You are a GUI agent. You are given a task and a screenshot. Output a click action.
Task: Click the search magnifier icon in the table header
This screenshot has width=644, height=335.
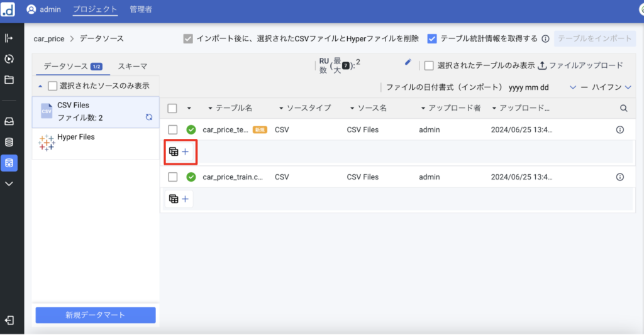click(623, 108)
